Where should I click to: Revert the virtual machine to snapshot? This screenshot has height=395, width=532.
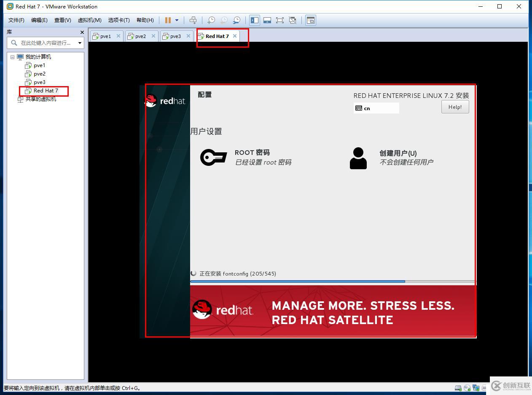tap(224, 20)
